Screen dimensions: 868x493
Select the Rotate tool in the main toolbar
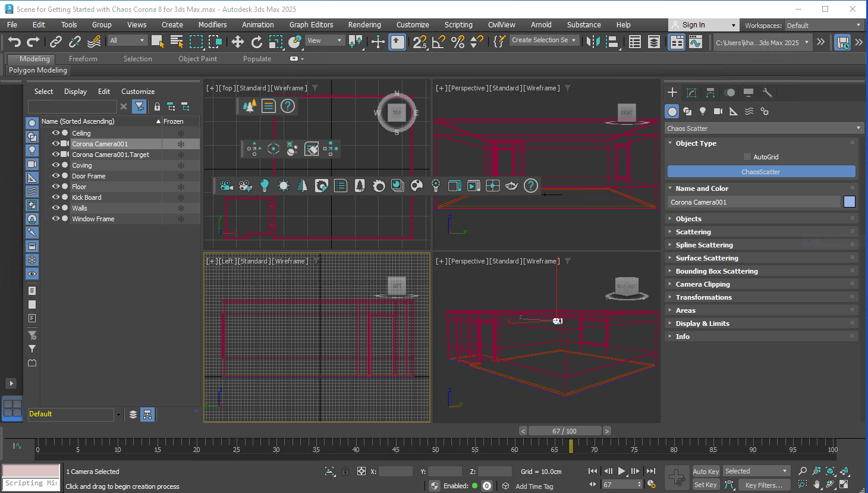tap(257, 42)
